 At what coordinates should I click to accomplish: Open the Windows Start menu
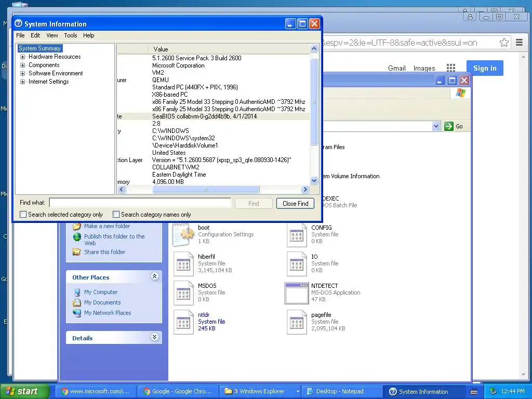[24, 391]
